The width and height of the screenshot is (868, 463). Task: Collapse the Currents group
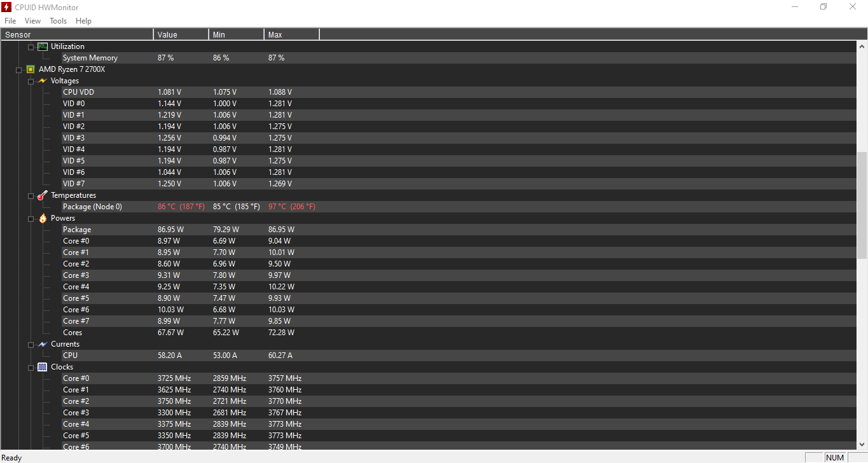coord(31,345)
